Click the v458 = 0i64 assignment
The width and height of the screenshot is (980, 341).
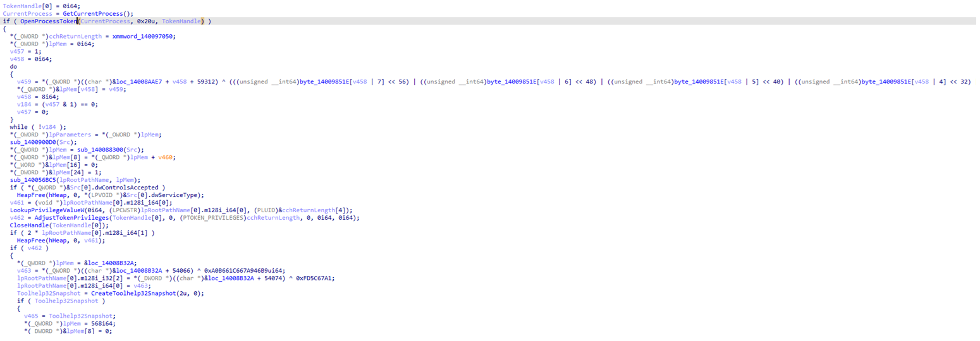pyautogui.click(x=32, y=59)
